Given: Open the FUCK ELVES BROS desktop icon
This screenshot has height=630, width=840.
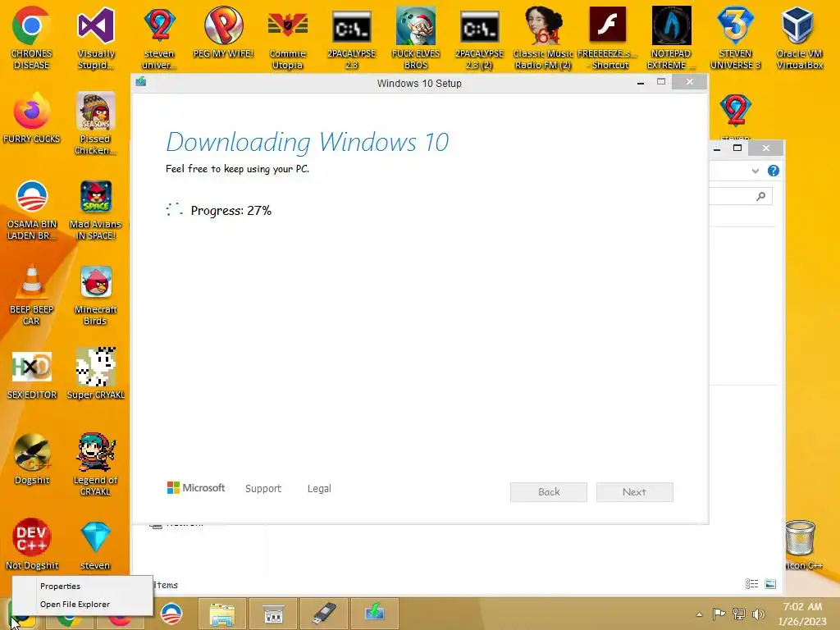Looking at the screenshot, I should [x=416, y=38].
